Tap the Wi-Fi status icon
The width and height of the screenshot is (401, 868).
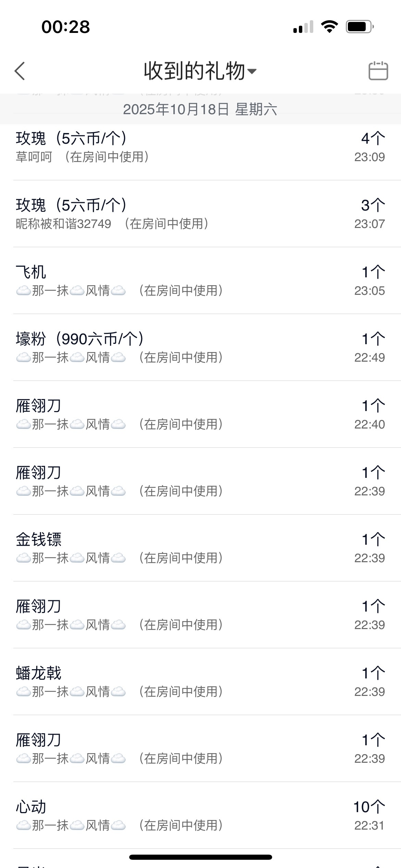[329, 26]
